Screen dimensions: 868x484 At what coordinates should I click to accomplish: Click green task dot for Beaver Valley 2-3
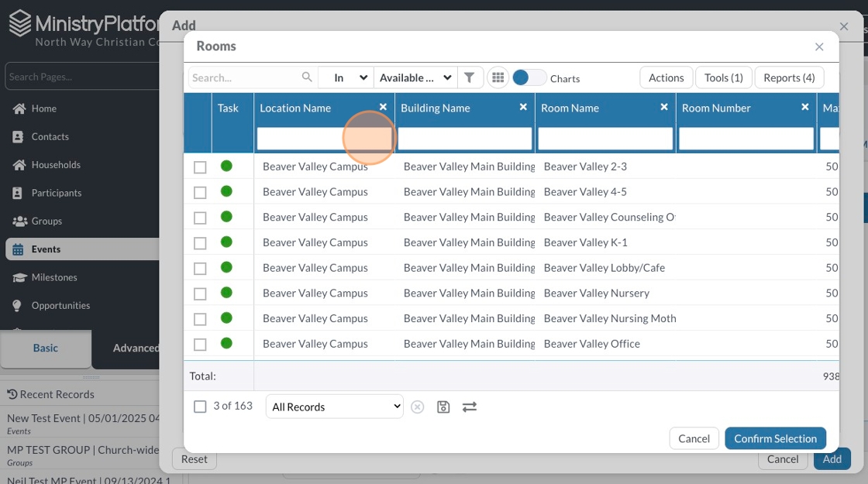coord(226,166)
